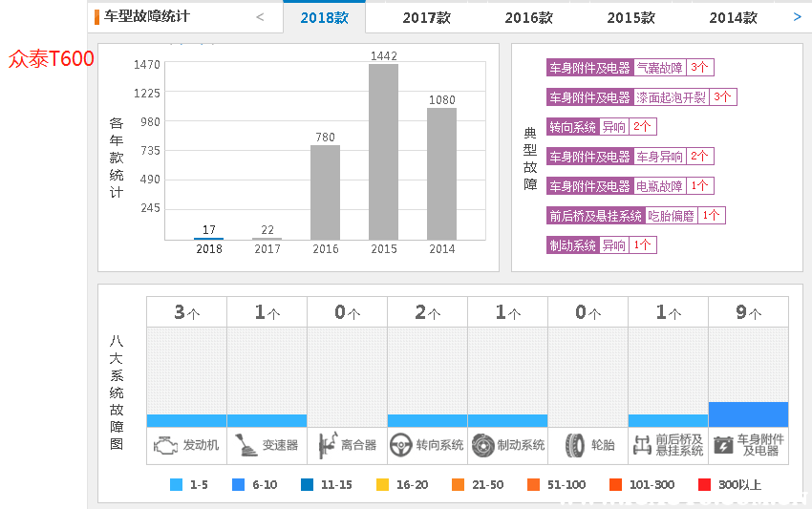Screen dimensions: 812x509
Task: Click the brake disc (制动系统) icon
Action: coord(482,445)
